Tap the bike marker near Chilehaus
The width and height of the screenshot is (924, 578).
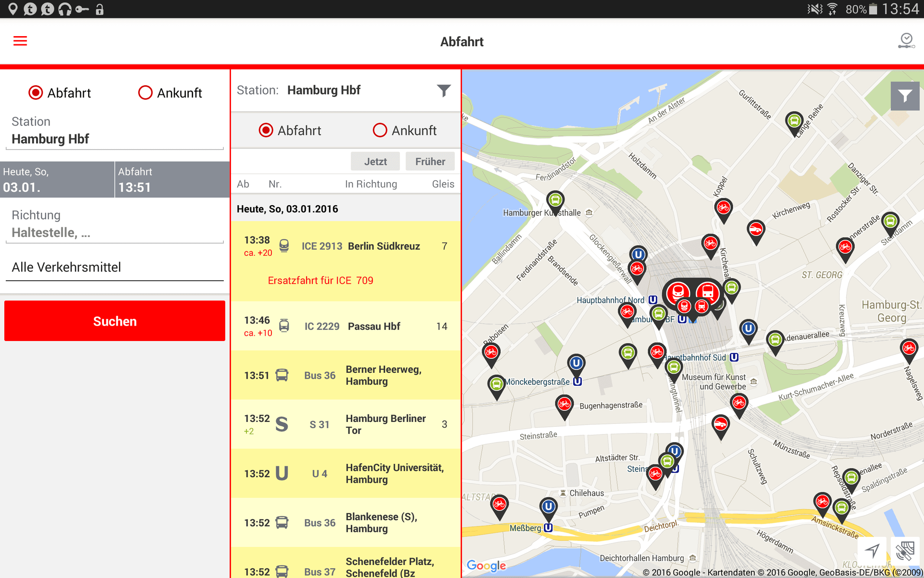point(499,506)
